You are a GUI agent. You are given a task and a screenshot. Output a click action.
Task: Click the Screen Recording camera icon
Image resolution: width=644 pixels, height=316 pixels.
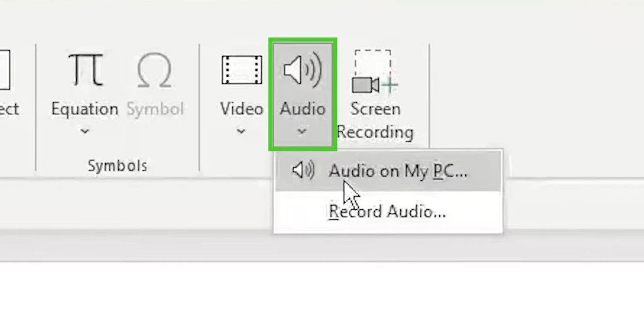(x=375, y=71)
